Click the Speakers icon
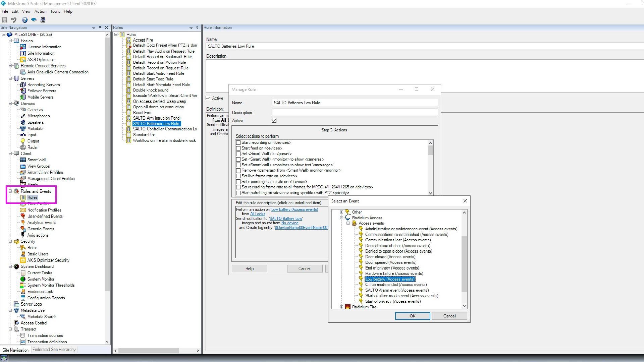The height and width of the screenshot is (362, 644). (x=23, y=122)
